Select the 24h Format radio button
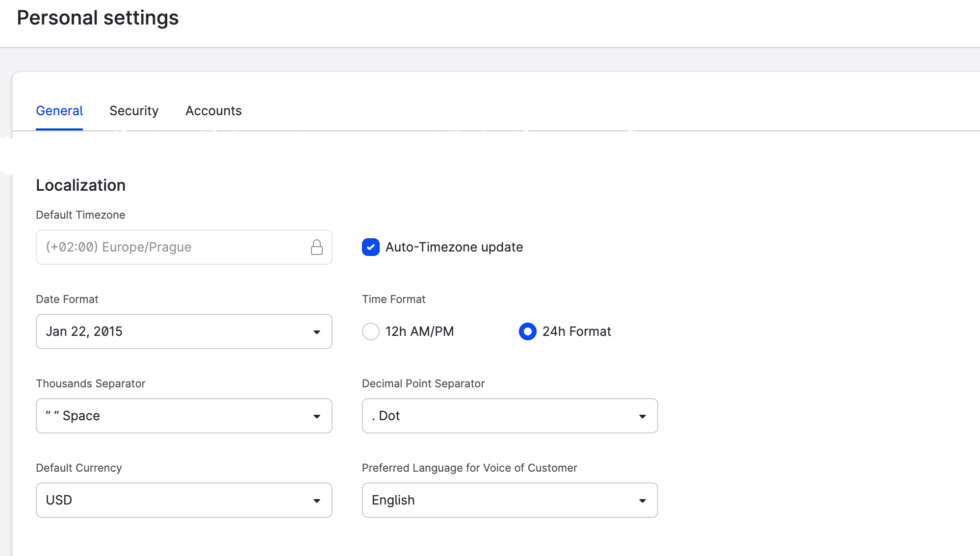The width and height of the screenshot is (980, 556). 527,331
